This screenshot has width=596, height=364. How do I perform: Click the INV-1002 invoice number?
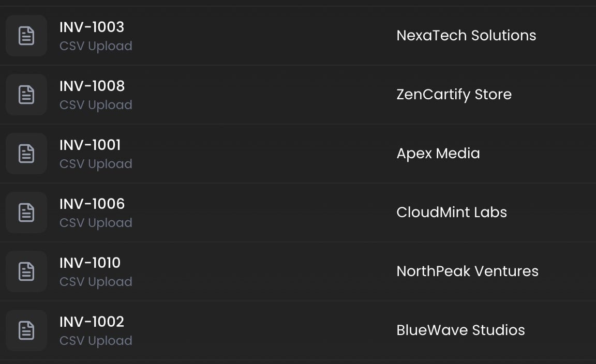coord(92,322)
